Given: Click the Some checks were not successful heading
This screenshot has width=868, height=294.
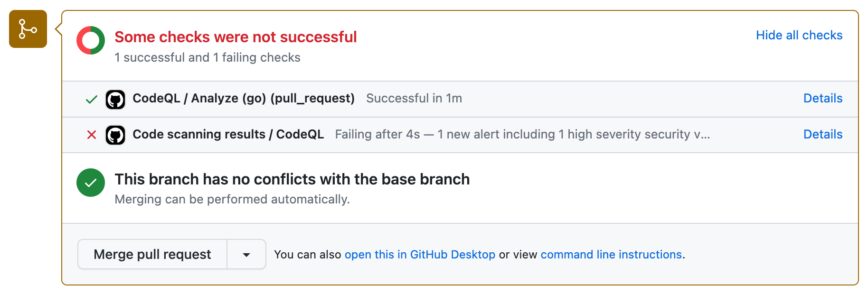Looking at the screenshot, I should [235, 37].
